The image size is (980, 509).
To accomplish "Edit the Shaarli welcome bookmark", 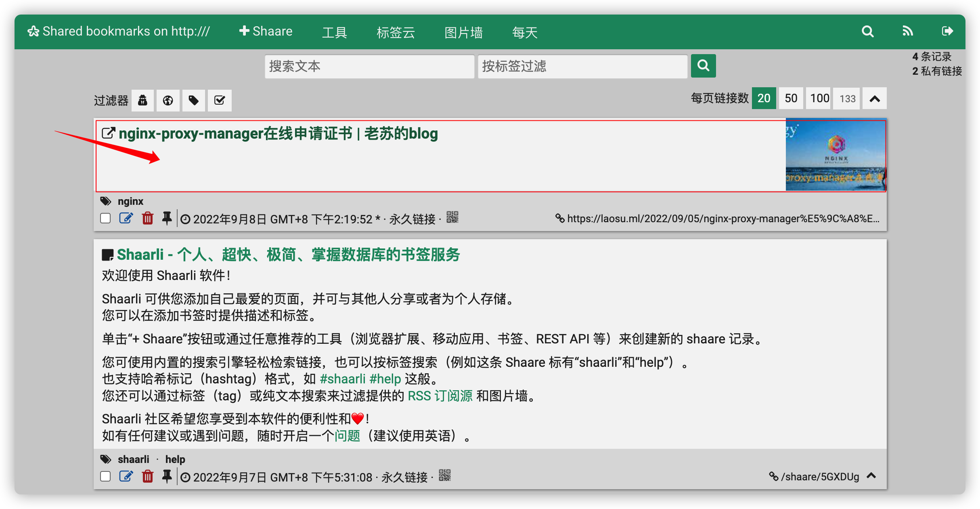I will tap(126, 477).
